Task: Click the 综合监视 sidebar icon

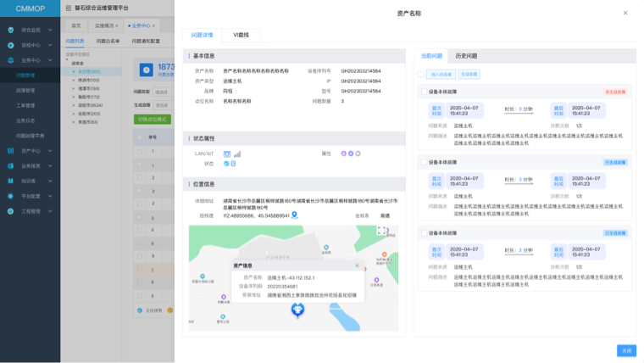Action: (10, 30)
